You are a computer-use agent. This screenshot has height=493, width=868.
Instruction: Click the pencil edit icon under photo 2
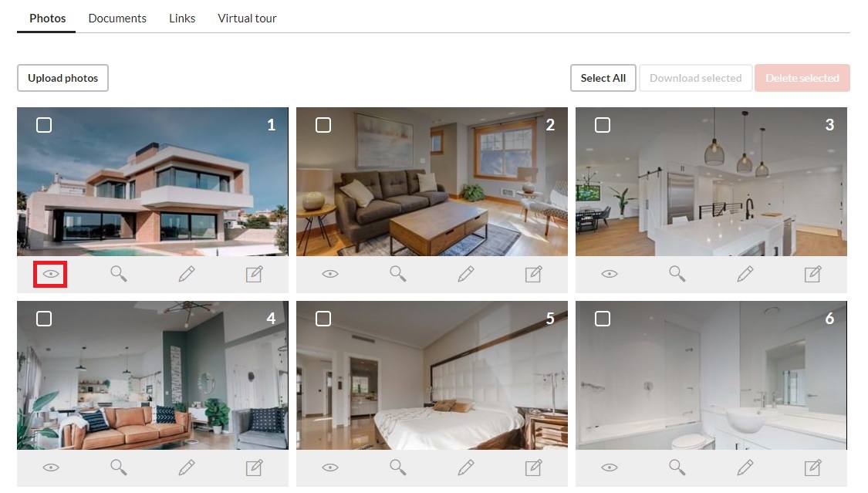465,274
